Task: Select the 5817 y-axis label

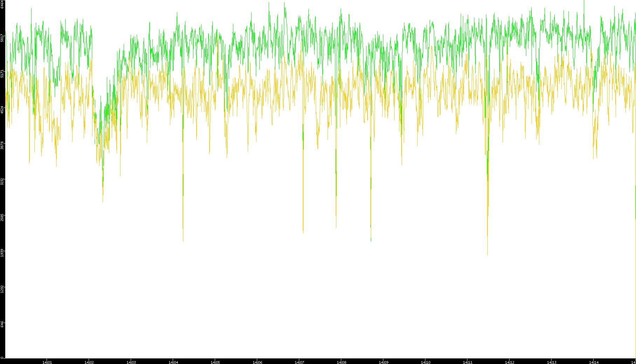Action: 2,38
